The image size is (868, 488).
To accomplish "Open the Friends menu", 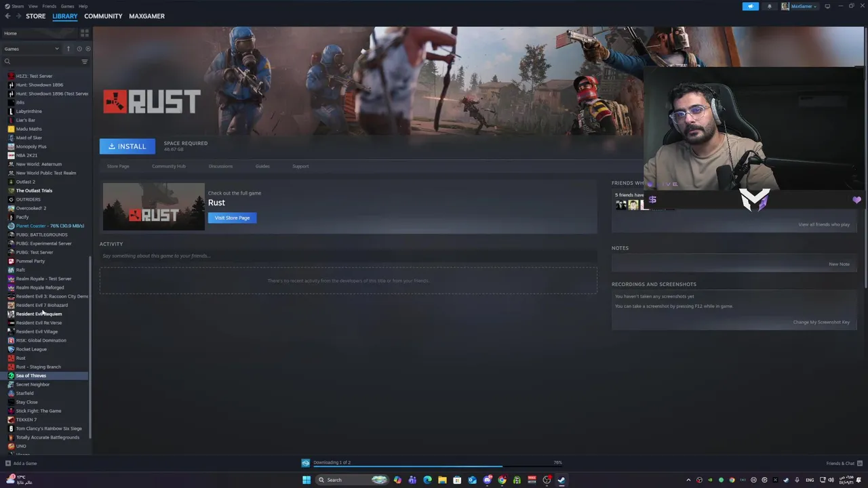I will 50,6.
